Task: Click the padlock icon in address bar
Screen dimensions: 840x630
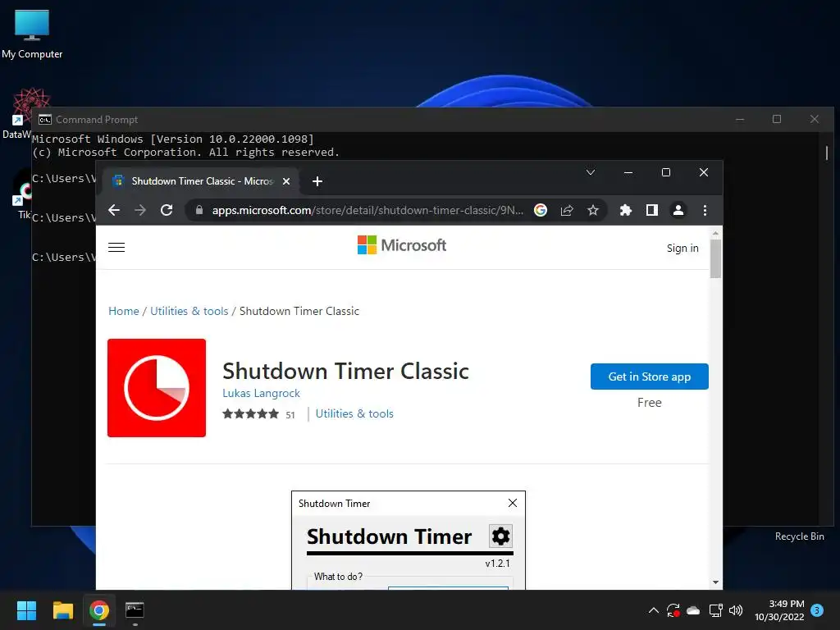Action: click(199, 210)
